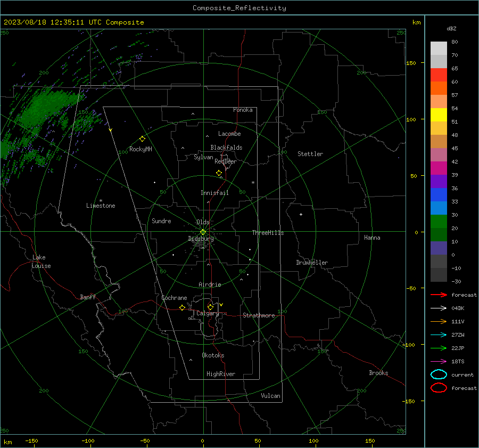
Task: Click the blue 36-33 dBZ color swatch
Action: [439, 194]
